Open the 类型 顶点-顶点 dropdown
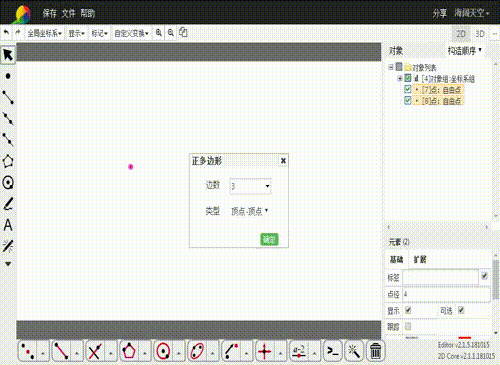Image resolution: width=500 pixels, height=365 pixels. [250, 211]
